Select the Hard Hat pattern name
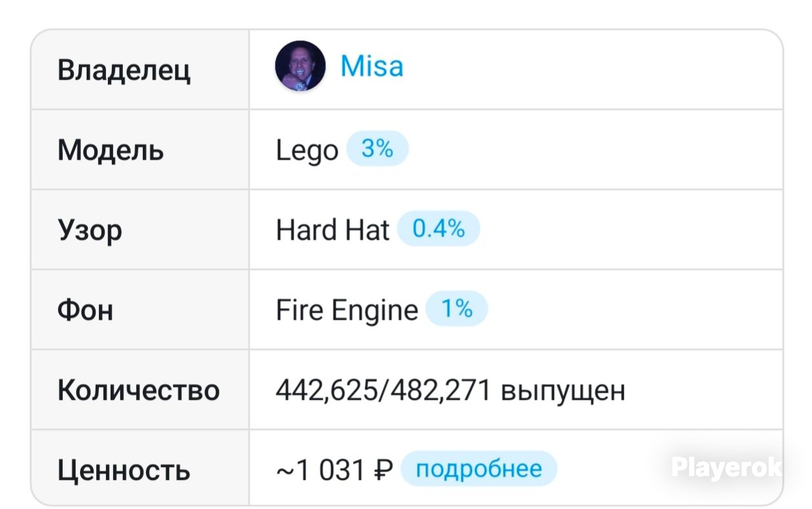 point(333,230)
